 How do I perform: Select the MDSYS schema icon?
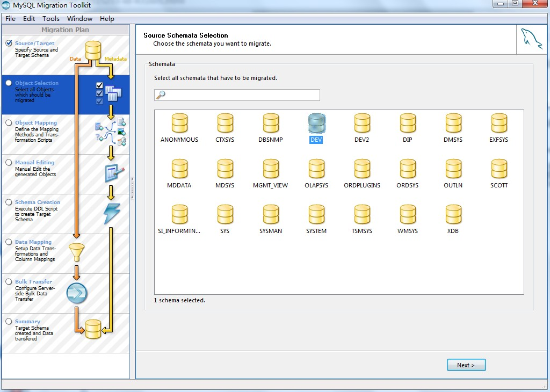coord(225,169)
